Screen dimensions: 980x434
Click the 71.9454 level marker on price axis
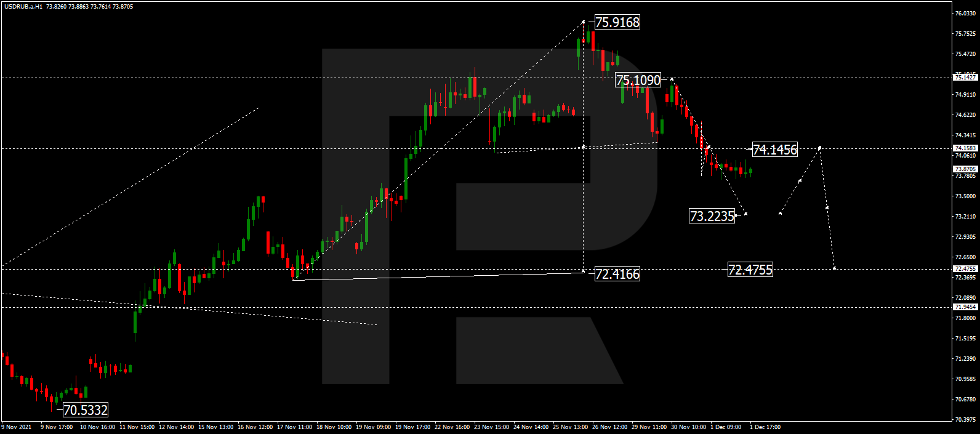click(x=965, y=307)
